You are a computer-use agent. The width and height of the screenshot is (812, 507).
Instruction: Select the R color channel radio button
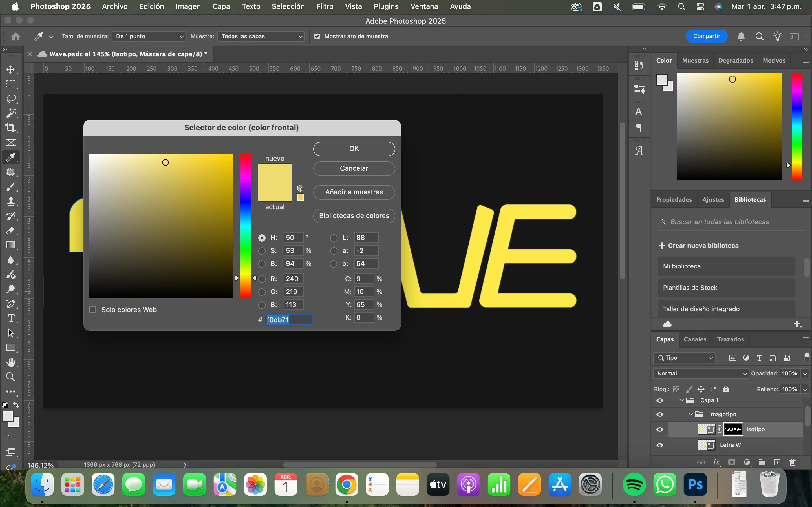pos(262,279)
